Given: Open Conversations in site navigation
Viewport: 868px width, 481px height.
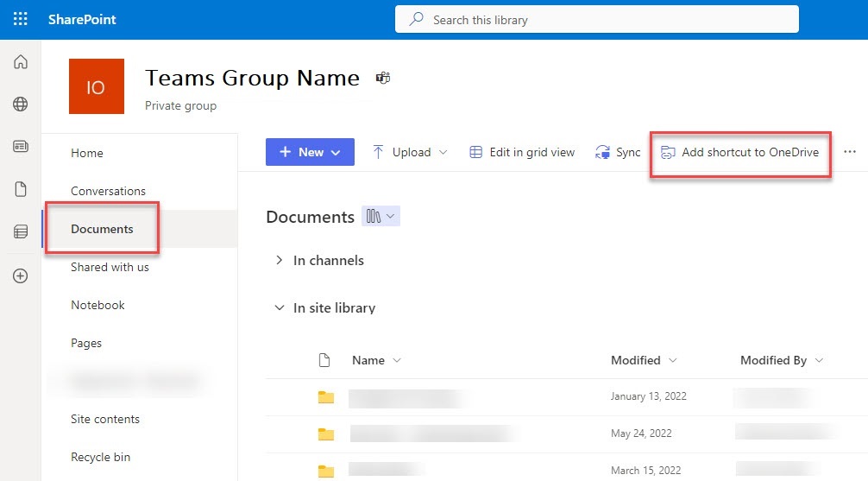Looking at the screenshot, I should click(108, 191).
